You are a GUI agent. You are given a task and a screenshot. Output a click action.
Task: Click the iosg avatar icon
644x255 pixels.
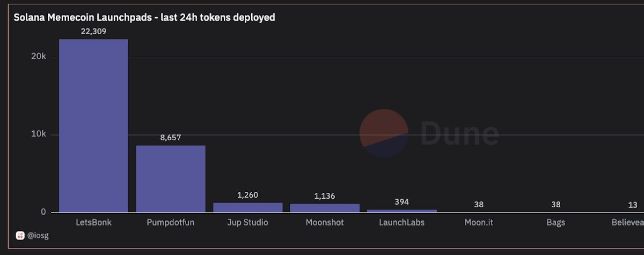(x=20, y=235)
